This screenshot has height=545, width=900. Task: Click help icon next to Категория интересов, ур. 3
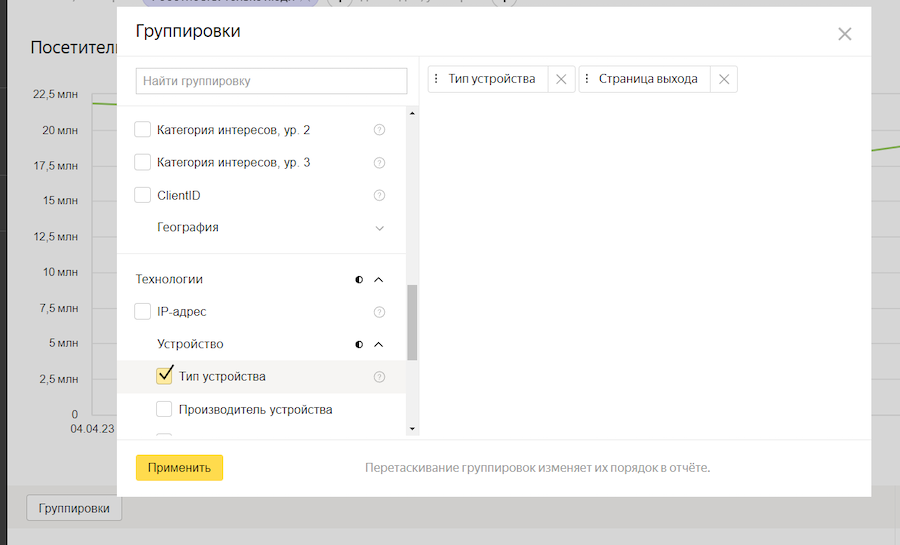point(379,163)
